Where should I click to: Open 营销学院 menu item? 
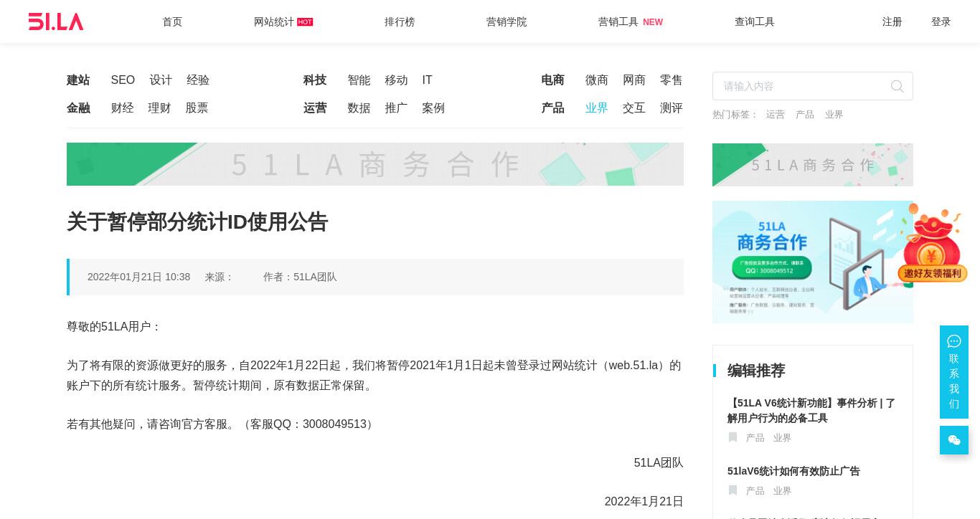point(507,22)
